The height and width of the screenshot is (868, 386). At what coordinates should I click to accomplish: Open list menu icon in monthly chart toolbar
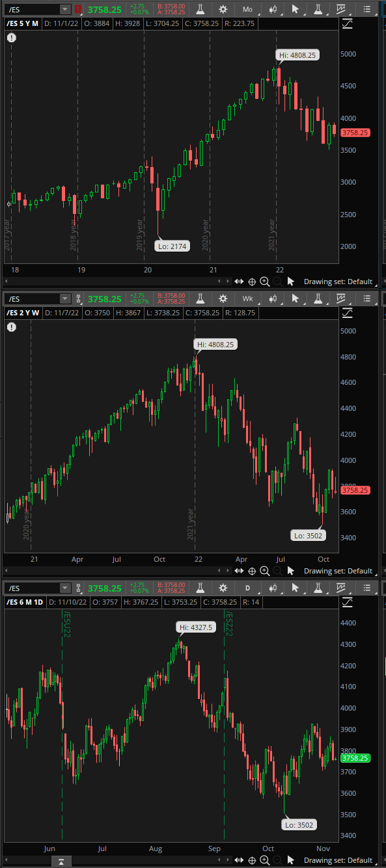[368, 9]
